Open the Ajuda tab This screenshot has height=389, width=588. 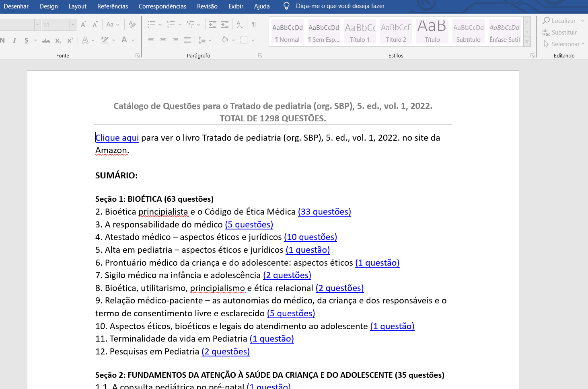(262, 6)
